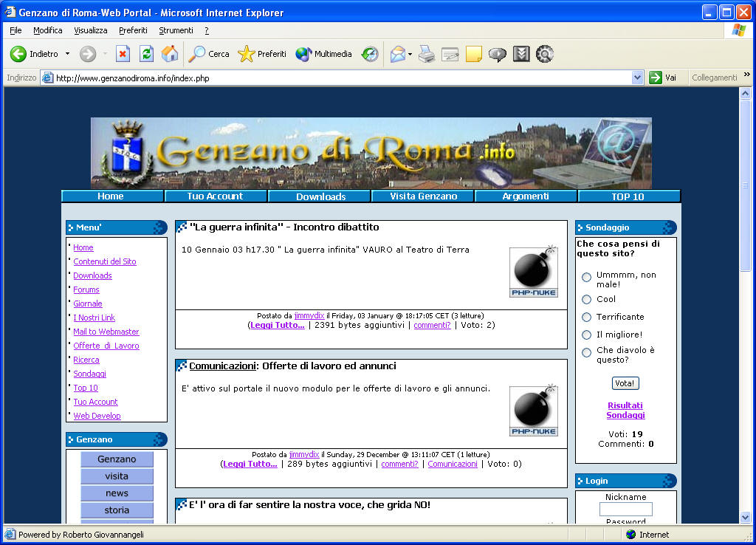The height and width of the screenshot is (545, 756).
Task: Click the Internet zone globe in status bar
Action: (x=630, y=535)
